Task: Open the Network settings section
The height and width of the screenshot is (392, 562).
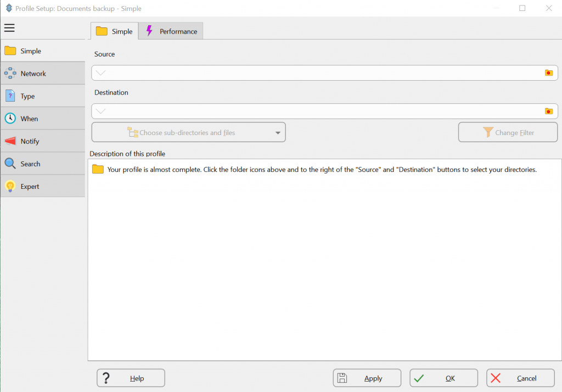Action: [43, 74]
